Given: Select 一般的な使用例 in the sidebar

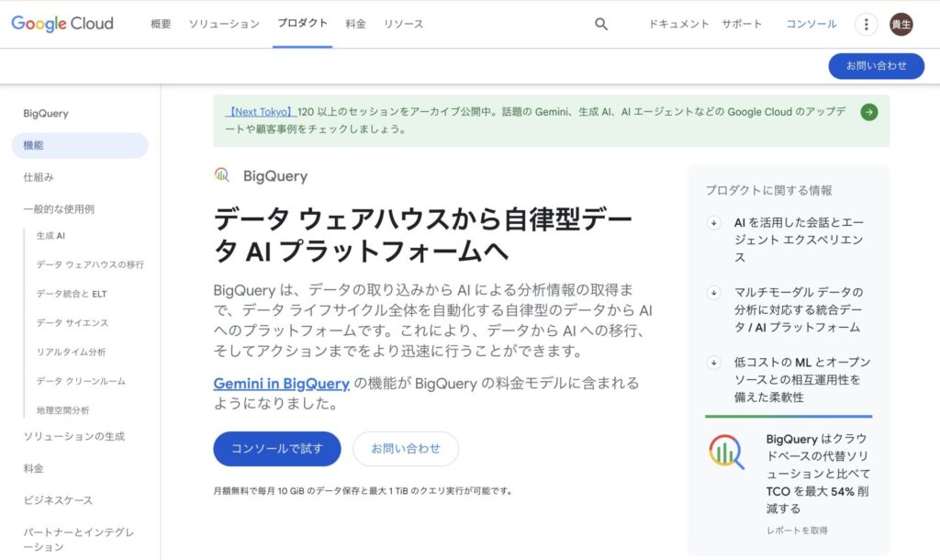Looking at the screenshot, I should pos(59,208).
